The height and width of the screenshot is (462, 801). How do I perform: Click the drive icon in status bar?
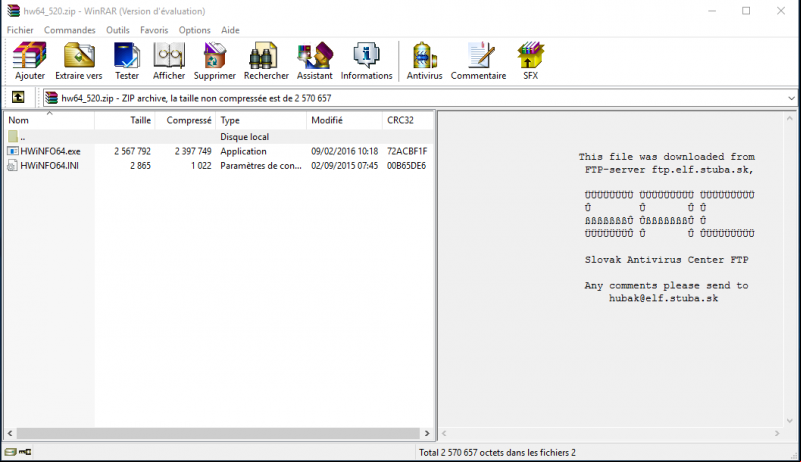click(x=11, y=452)
